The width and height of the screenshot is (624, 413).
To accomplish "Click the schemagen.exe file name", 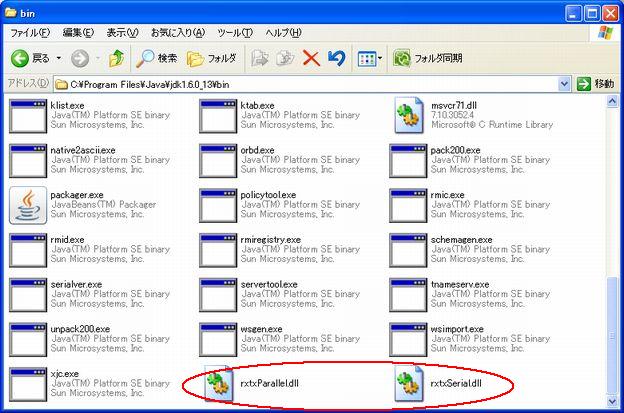I will point(462,240).
